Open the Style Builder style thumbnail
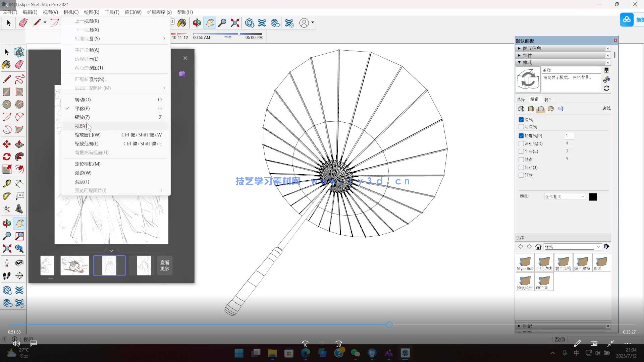644x362 pixels. (x=525, y=262)
